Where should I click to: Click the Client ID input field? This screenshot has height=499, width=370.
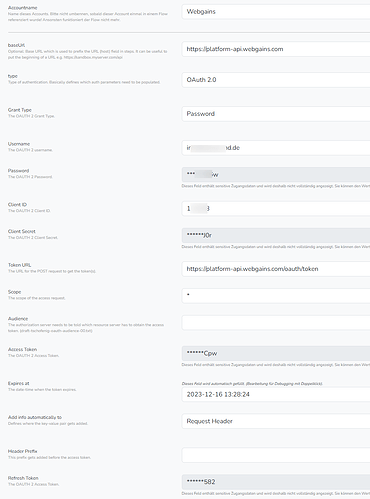(276, 208)
